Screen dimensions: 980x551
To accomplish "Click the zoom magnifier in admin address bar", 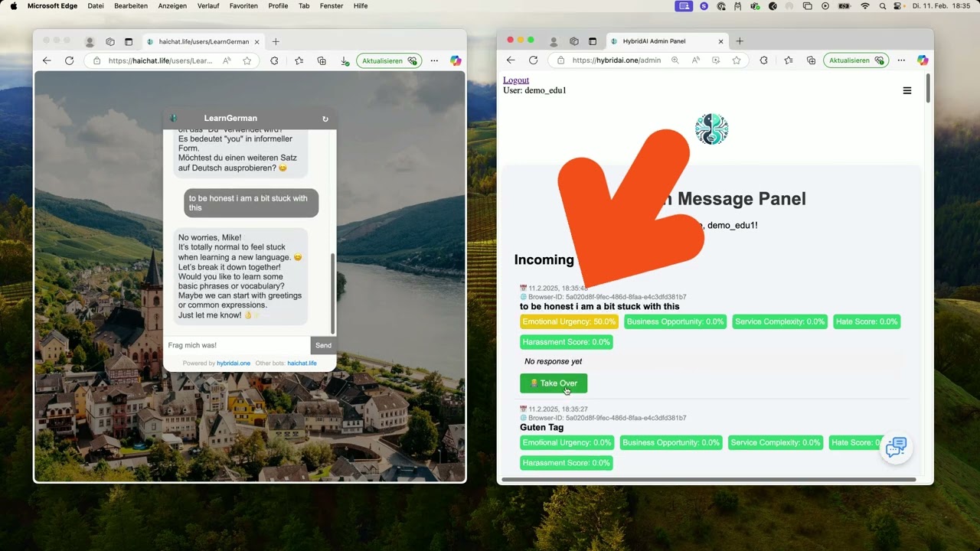I will [x=675, y=60].
